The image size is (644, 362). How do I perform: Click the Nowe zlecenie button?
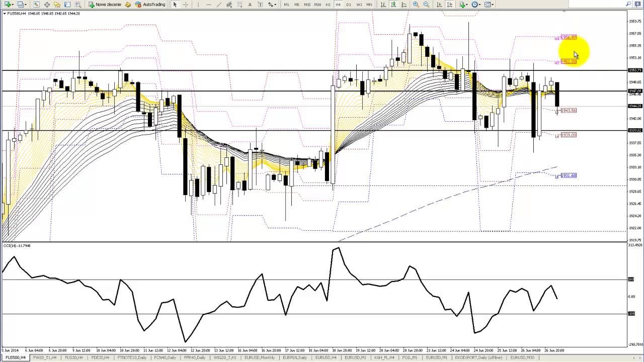coord(105,5)
